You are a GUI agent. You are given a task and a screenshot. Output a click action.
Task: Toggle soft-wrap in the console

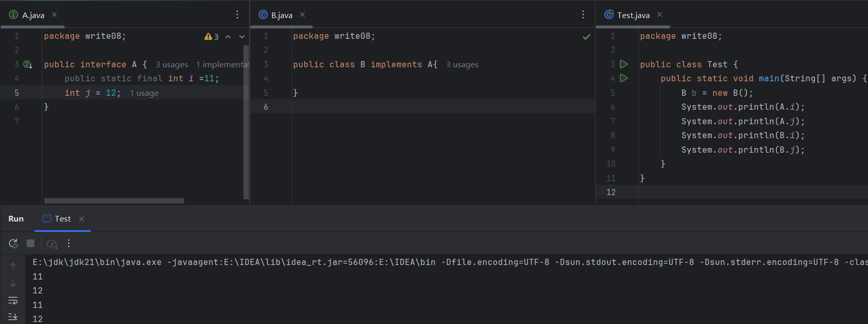click(13, 300)
